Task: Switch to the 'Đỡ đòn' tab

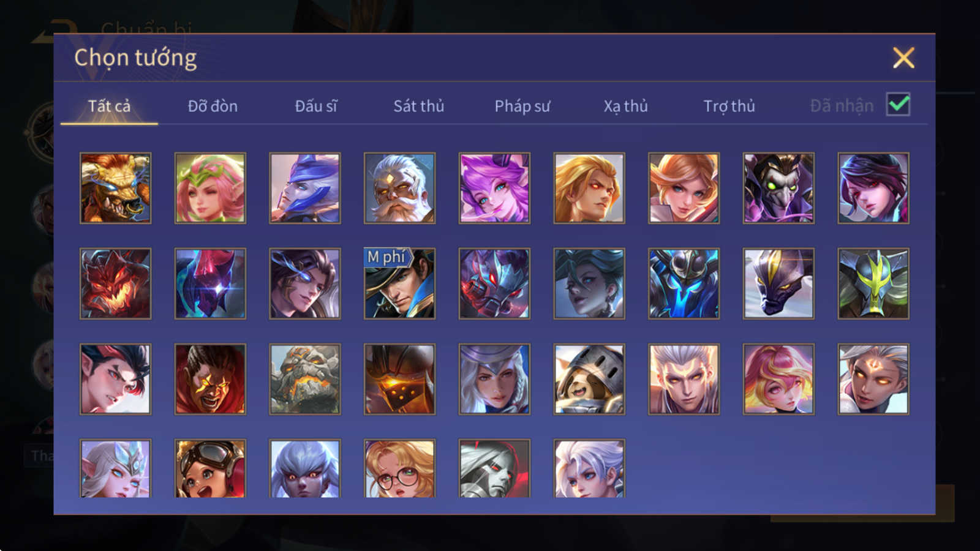Action: point(213,106)
